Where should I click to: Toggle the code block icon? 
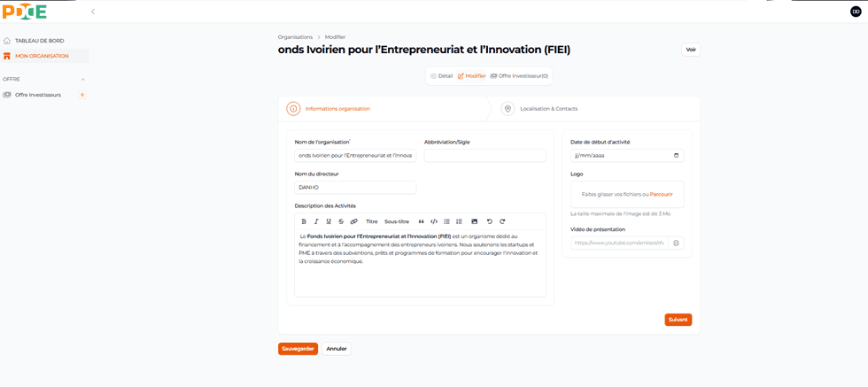tap(434, 221)
